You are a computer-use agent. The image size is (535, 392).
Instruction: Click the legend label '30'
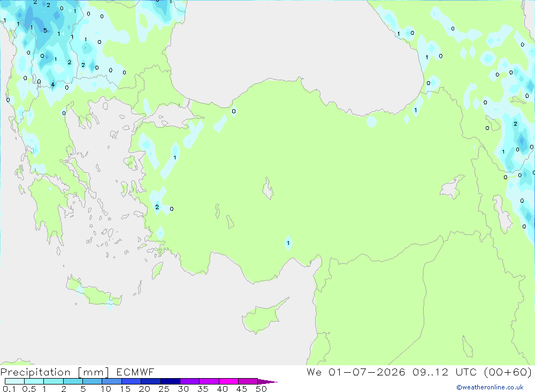pyautogui.click(x=183, y=389)
